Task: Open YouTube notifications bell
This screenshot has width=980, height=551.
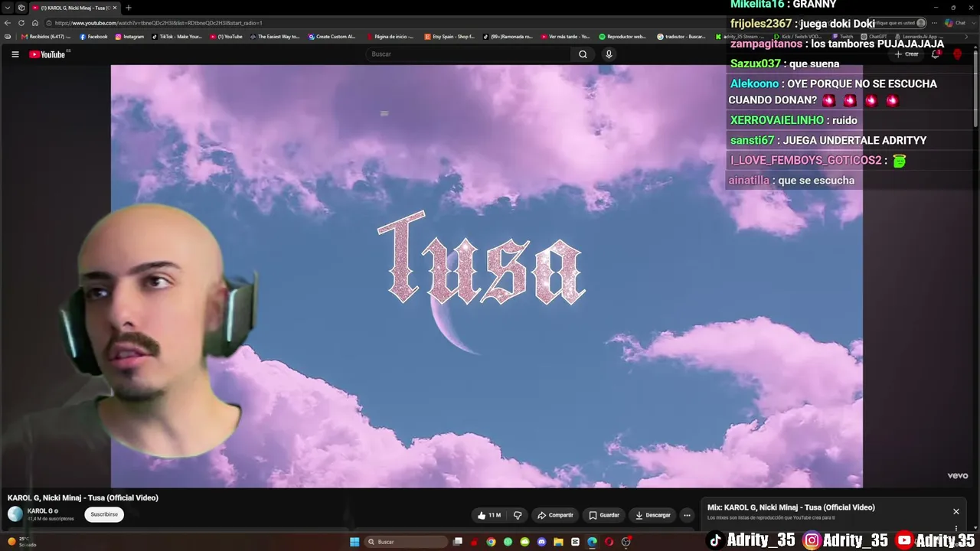Action: click(x=935, y=54)
